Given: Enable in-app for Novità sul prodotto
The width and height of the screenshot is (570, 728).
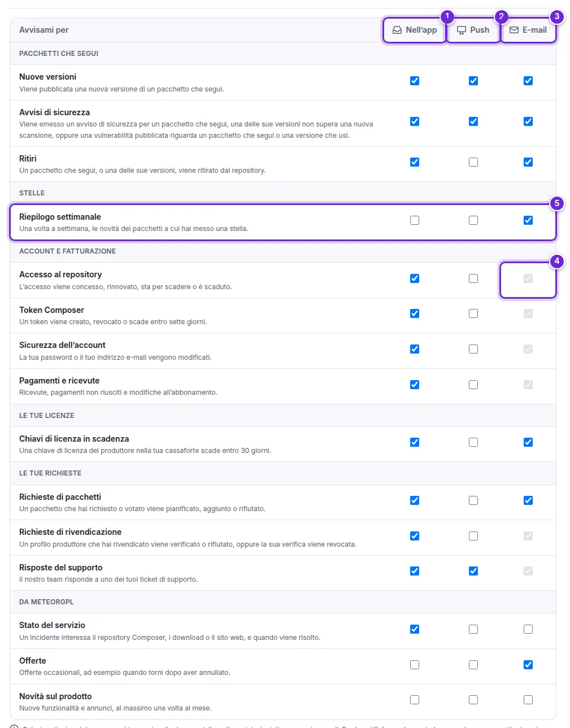Looking at the screenshot, I should pyautogui.click(x=415, y=700).
